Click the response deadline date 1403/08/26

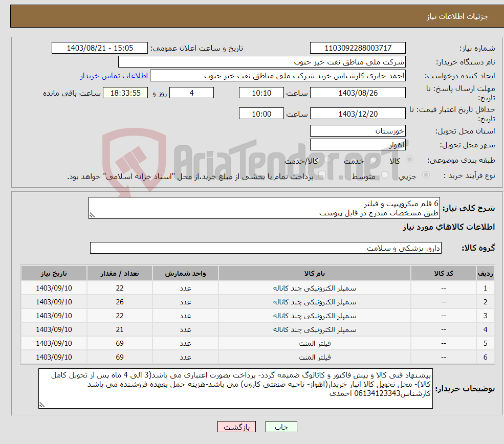click(358, 93)
